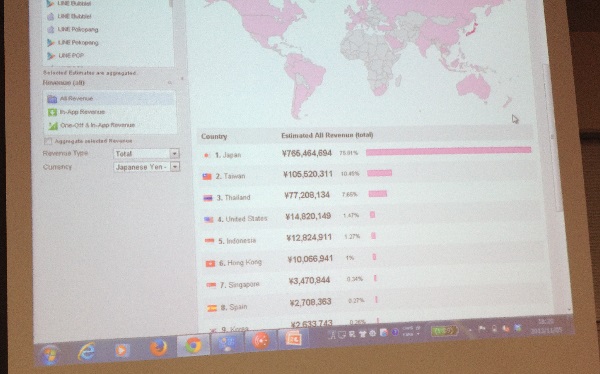Viewport: 600px width, 374px height.
Task: Select LINE POP in the app list
Action: pos(71,56)
